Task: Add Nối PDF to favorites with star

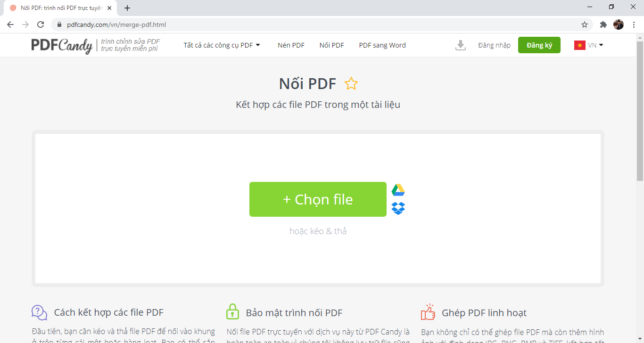Action: [351, 84]
